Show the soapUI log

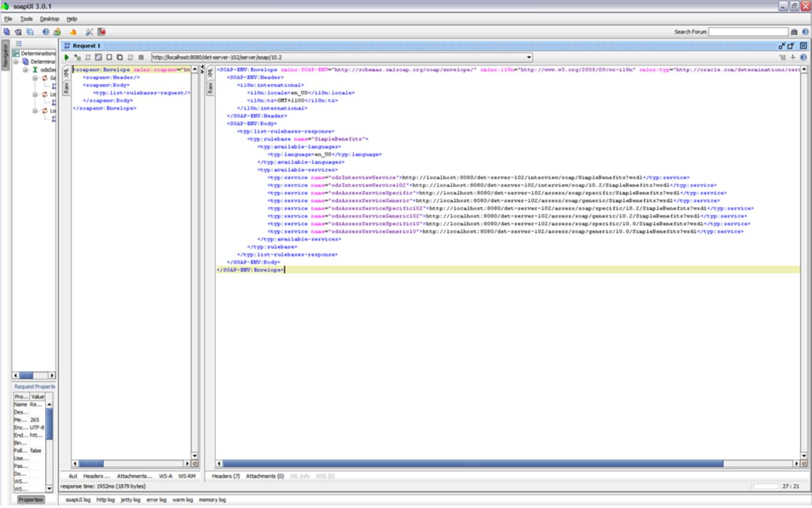click(x=78, y=500)
